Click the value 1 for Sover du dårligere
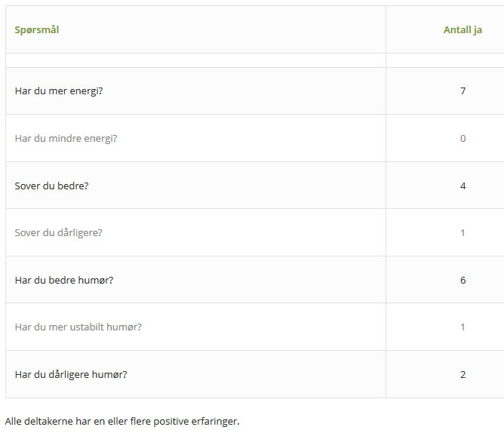This screenshot has height=436, width=504. click(463, 232)
